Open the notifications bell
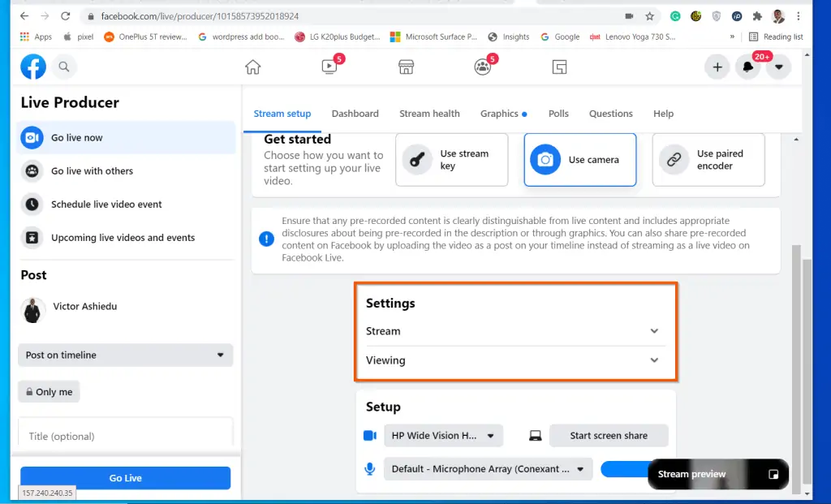This screenshot has width=831, height=504. tap(747, 67)
